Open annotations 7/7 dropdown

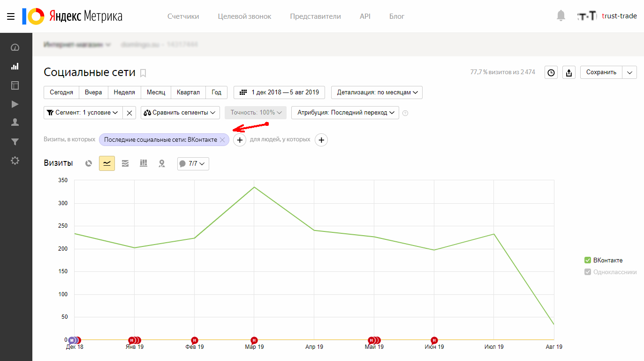193,164
